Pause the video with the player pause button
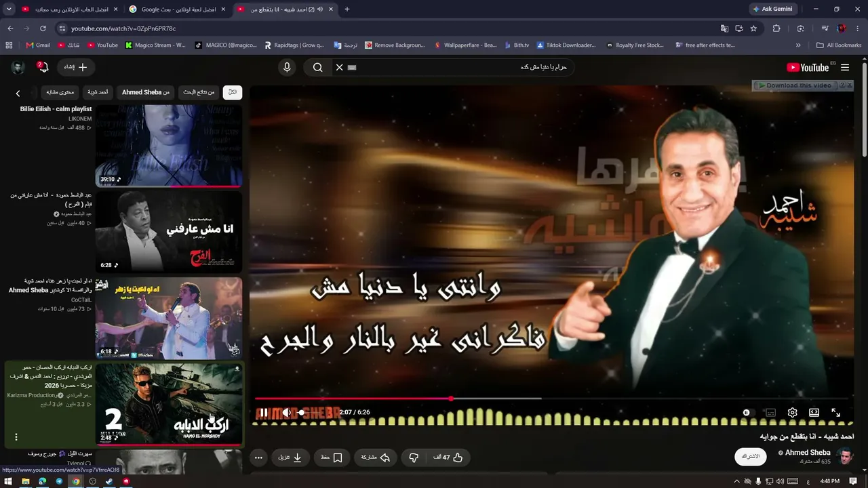This screenshot has height=488, width=868. [264, 412]
